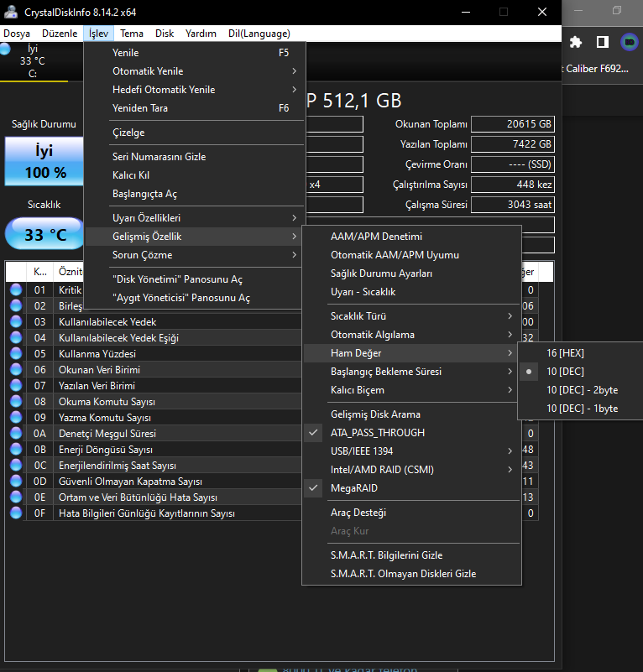Click the round profile icon in browser
The width and height of the screenshot is (643, 672).
pyautogui.click(x=630, y=42)
